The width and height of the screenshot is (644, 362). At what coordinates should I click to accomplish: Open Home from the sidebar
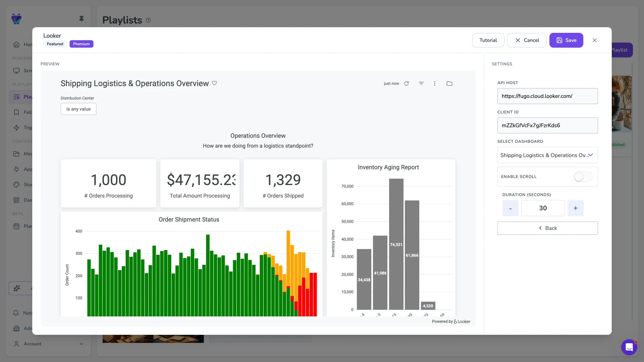pyautogui.click(x=16, y=45)
